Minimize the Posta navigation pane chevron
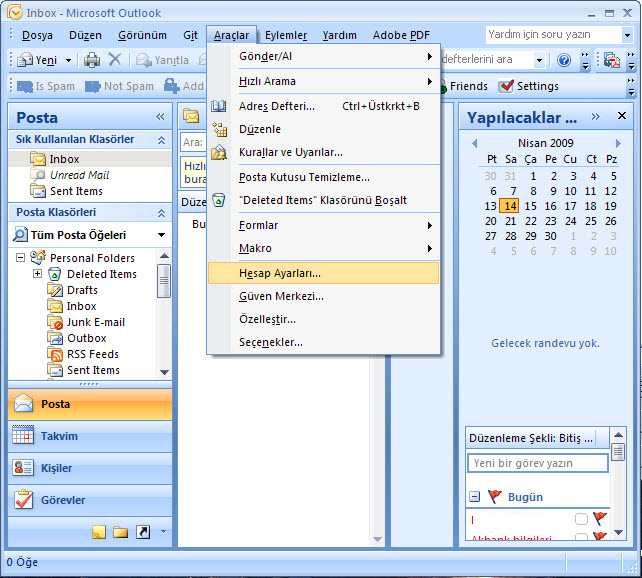 pyautogui.click(x=160, y=117)
